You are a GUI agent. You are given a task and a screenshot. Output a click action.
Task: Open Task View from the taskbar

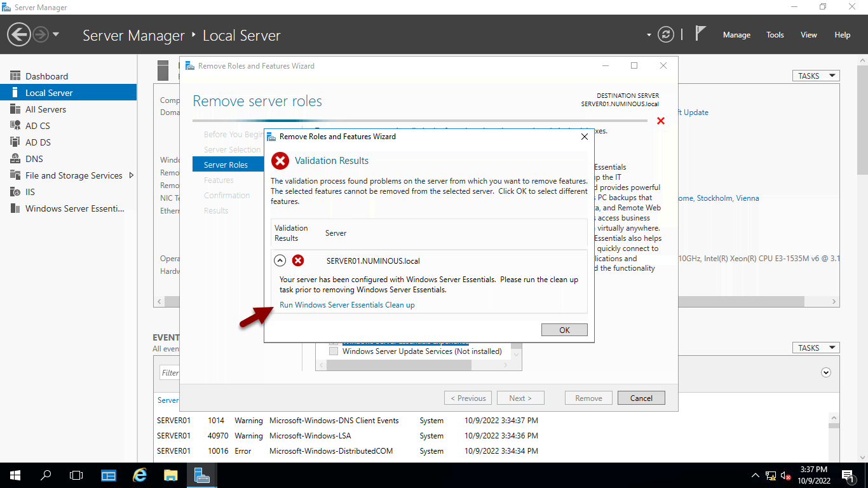click(x=76, y=475)
